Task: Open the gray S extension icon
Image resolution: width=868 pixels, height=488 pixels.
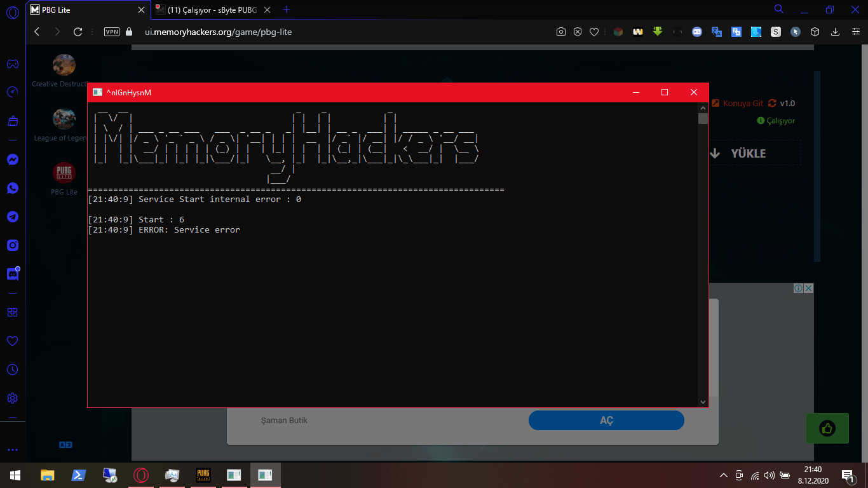Action: coord(776,32)
